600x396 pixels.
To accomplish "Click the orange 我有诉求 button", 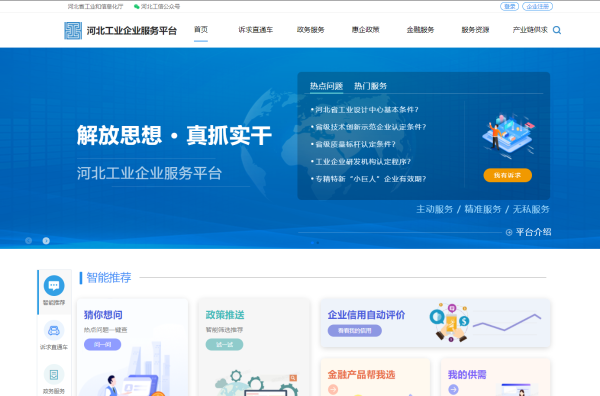I will click(x=507, y=175).
